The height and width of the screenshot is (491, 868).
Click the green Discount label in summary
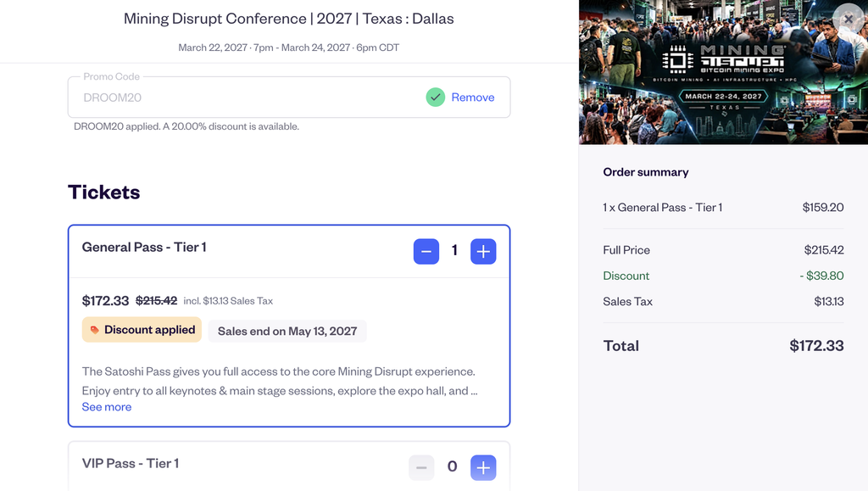click(x=626, y=276)
